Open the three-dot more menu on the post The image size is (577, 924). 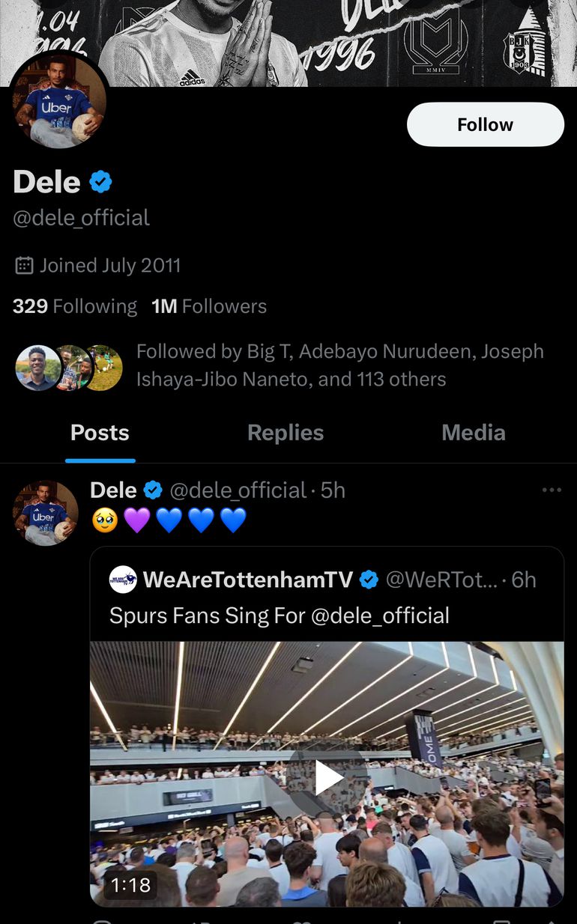point(552,490)
